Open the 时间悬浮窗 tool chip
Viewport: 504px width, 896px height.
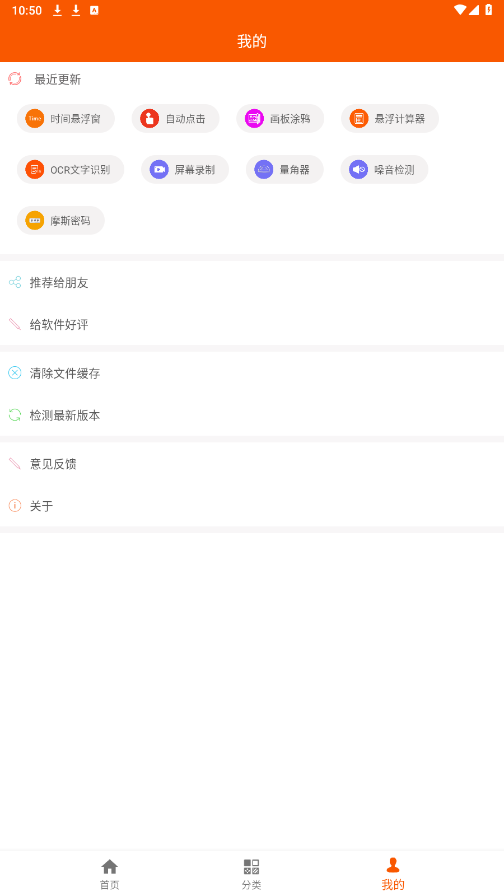coord(66,119)
